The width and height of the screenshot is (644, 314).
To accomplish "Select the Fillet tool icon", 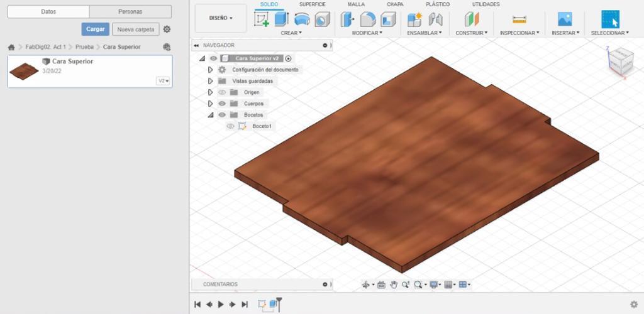I will 368,19.
